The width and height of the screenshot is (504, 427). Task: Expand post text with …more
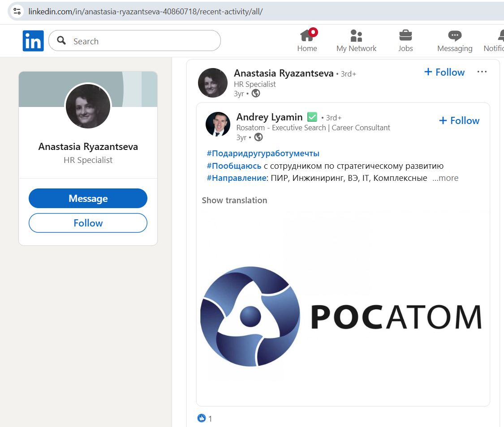point(445,178)
